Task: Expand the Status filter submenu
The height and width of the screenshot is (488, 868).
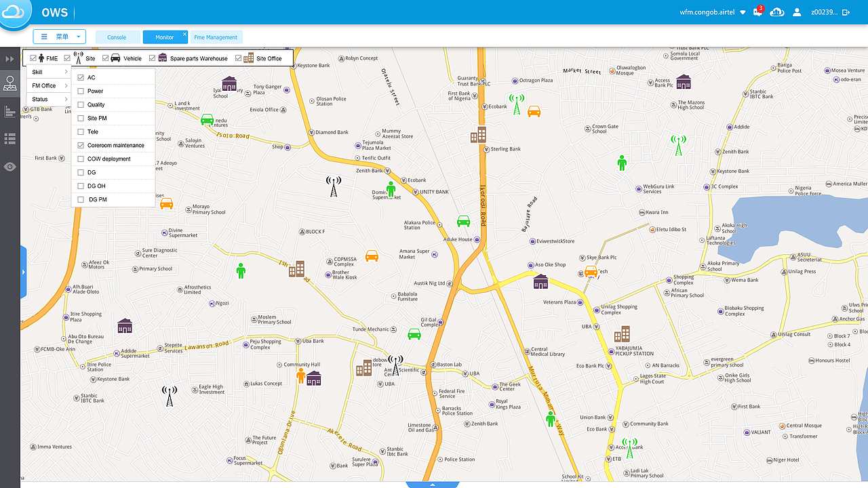Action: point(49,99)
